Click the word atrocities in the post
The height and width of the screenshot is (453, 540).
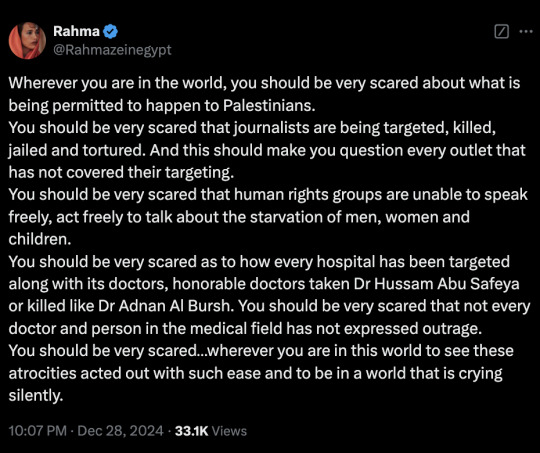point(42,373)
